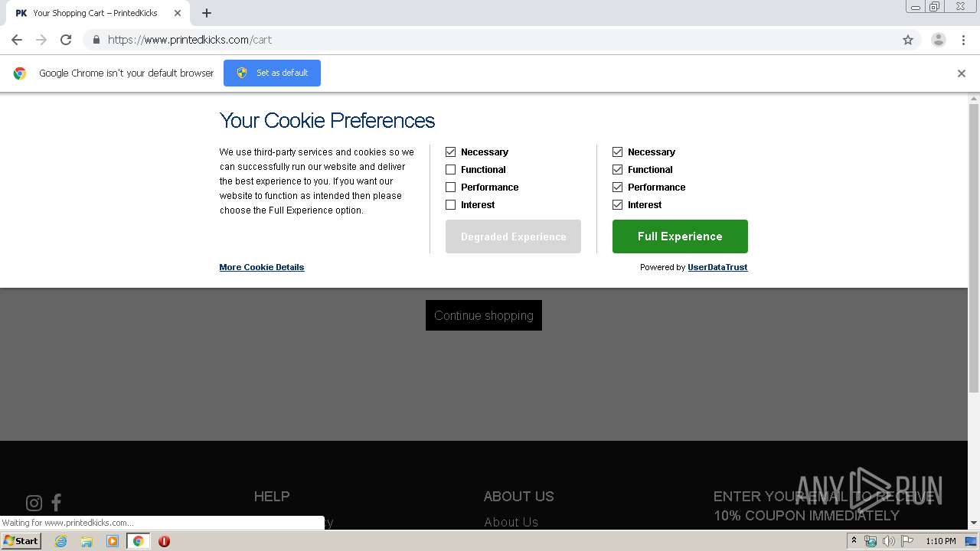This screenshot has width=980, height=551.
Task: View site security padlock info
Action: pos(96,40)
